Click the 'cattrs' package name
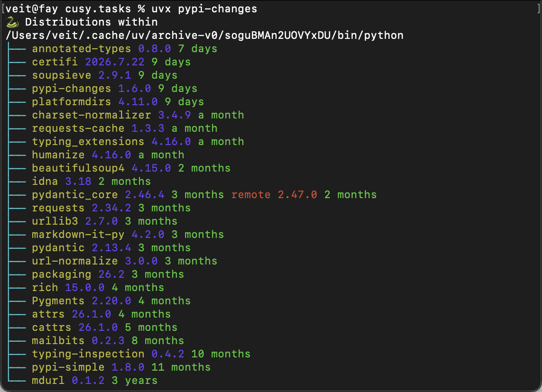Image resolution: width=542 pixels, height=392 pixels. click(52, 328)
